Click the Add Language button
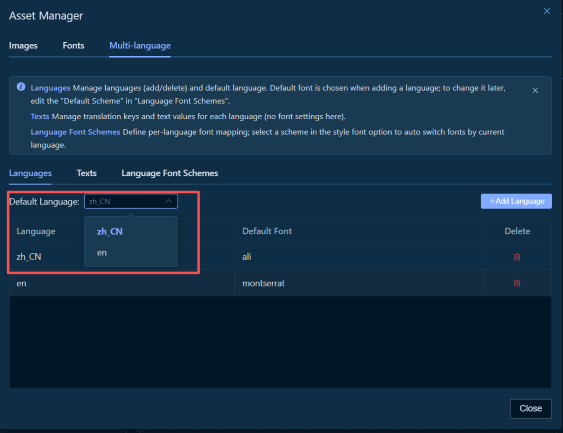This screenshot has height=433, width=563. point(516,201)
